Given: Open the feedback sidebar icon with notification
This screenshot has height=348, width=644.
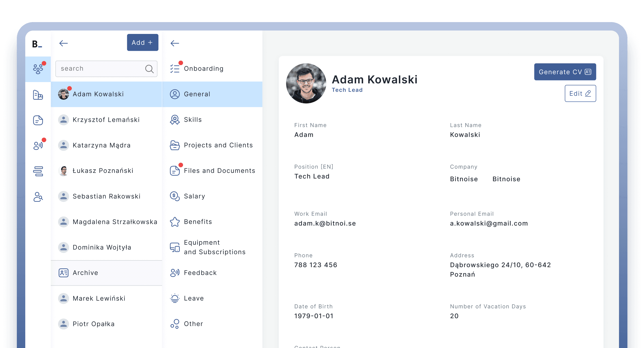Looking at the screenshot, I should pos(38,145).
